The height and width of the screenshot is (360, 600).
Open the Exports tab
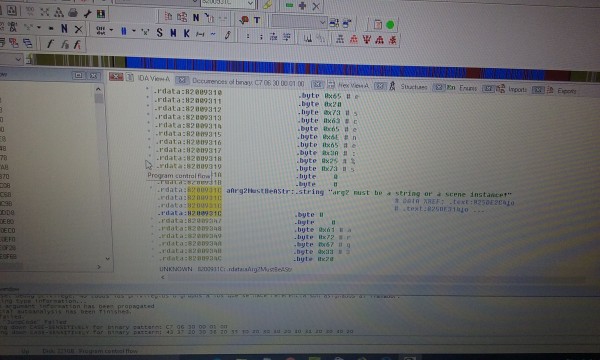[x=566, y=91]
